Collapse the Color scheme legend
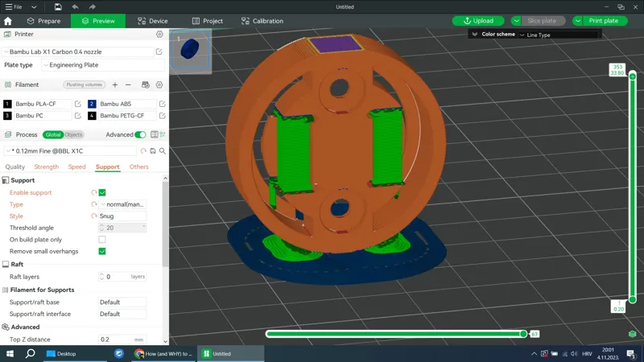The height and width of the screenshot is (362, 644). tap(475, 34)
